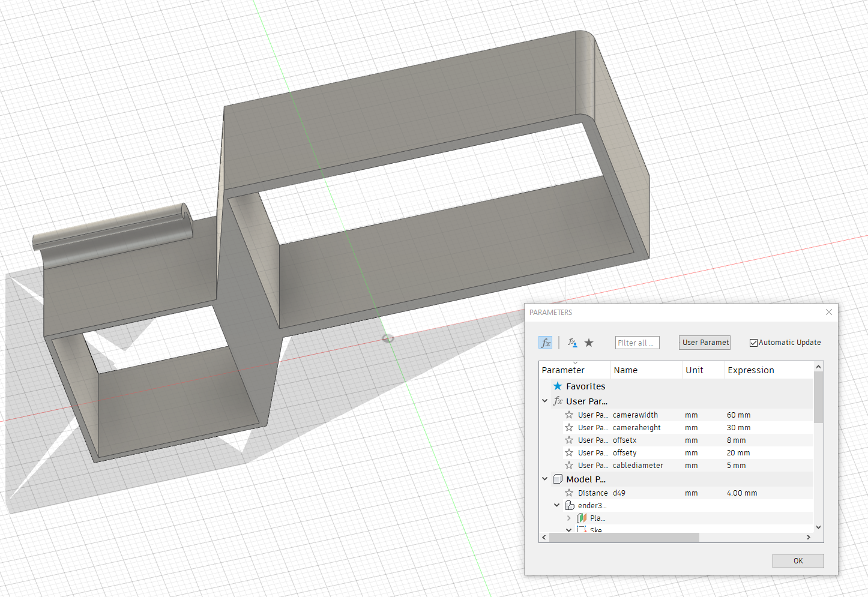The height and width of the screenshot is (597, 868).
Task: Click the vertical scrollbar up arrow
Action: pyautogui.click(x=818, y=366)
